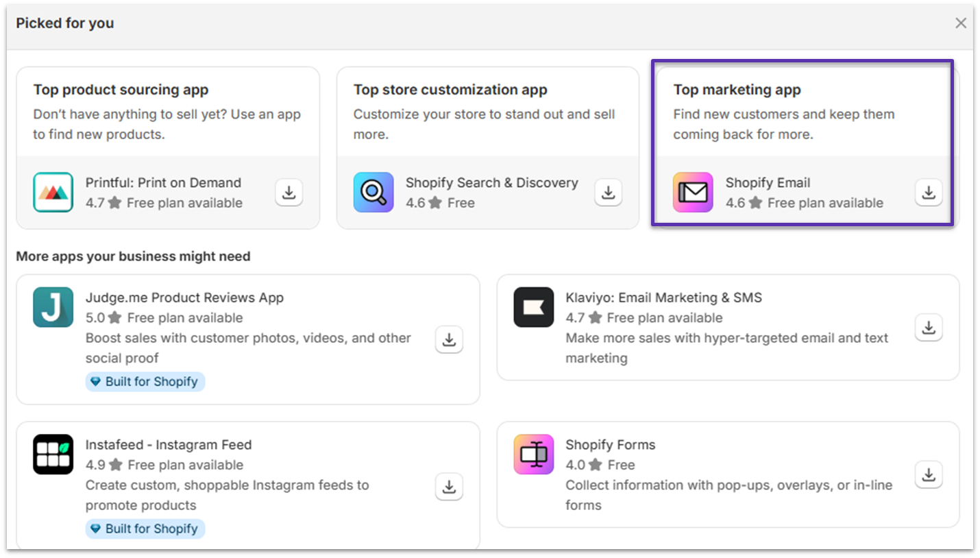Click 'Customize your store to stand out' text
Image resolution: width=980 pixels, height=558 pixels.
tap(485, 124)
